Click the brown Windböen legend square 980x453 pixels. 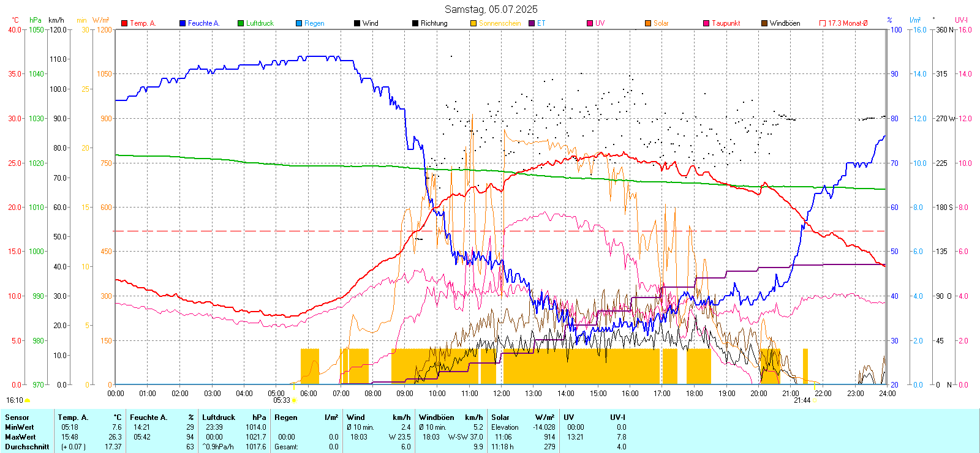point(764,23)
